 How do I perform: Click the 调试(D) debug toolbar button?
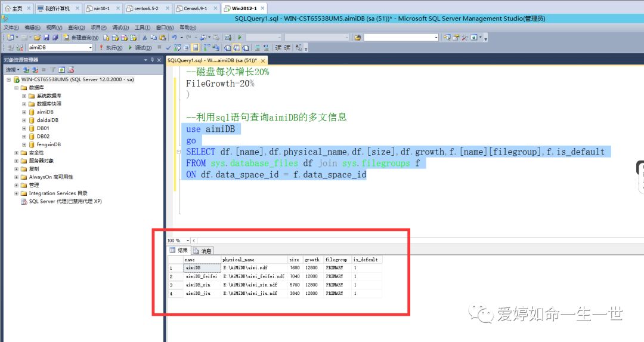pos(140,48)
